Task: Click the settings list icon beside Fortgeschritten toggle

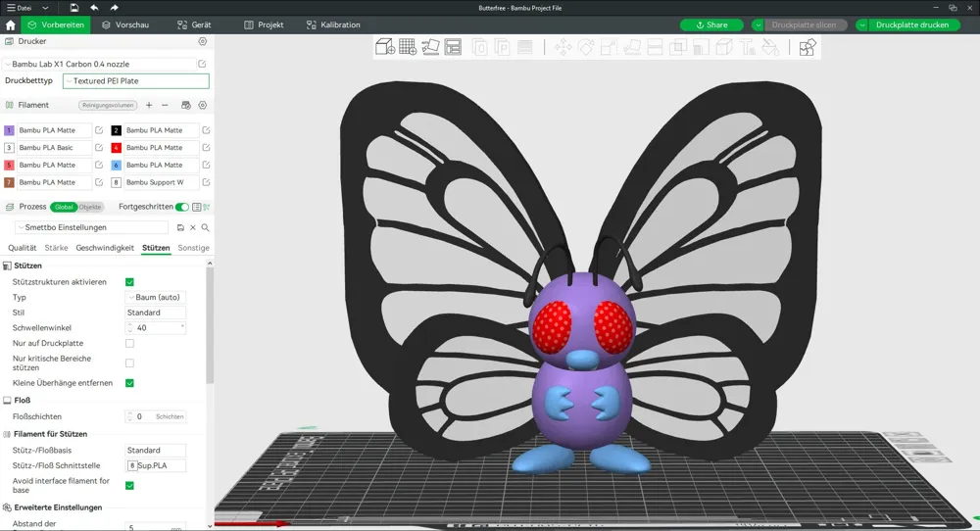Action: click(196, 207)
